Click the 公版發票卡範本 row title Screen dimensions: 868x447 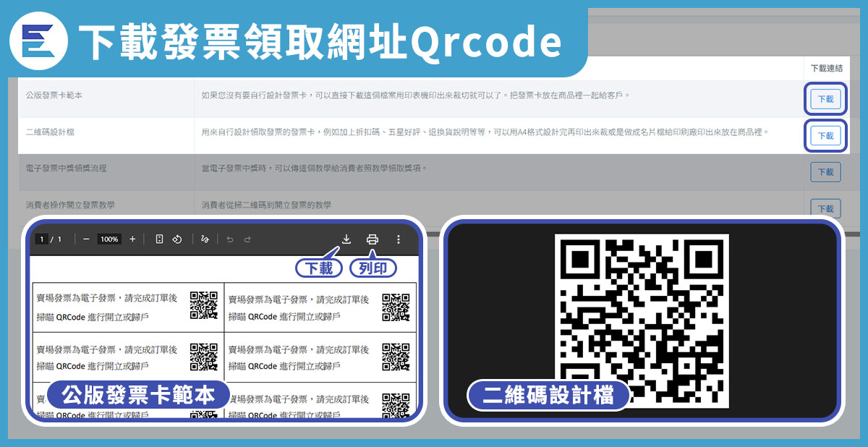click(54, 95)
